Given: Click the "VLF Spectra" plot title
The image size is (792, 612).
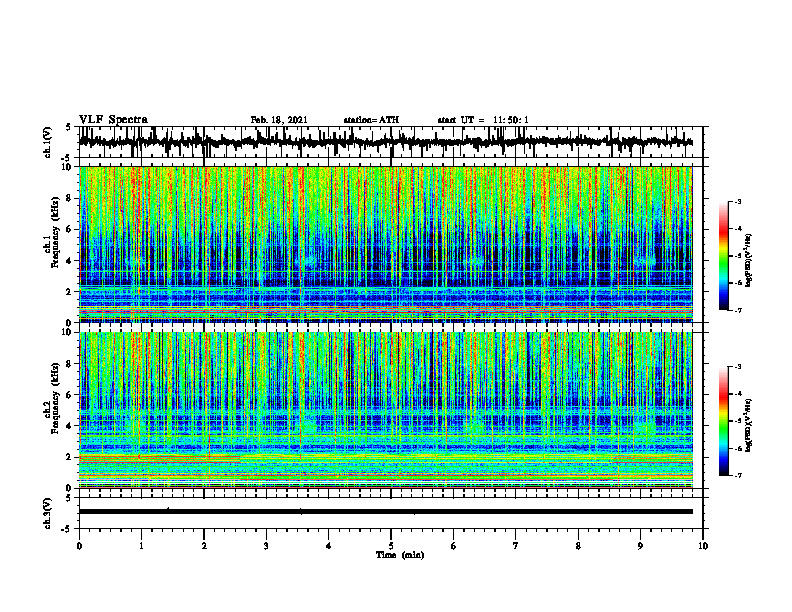Looking at the screenshot, I should coord(113,120).
